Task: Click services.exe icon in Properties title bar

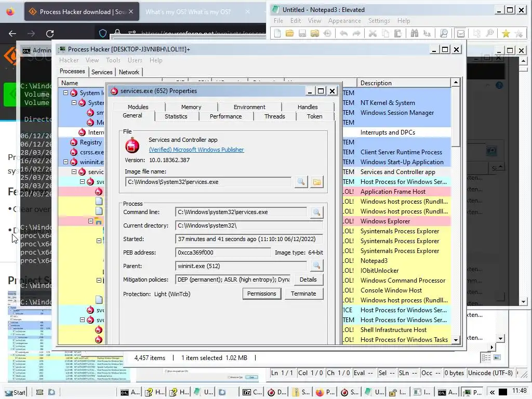Action: click(x=114, y=91)
